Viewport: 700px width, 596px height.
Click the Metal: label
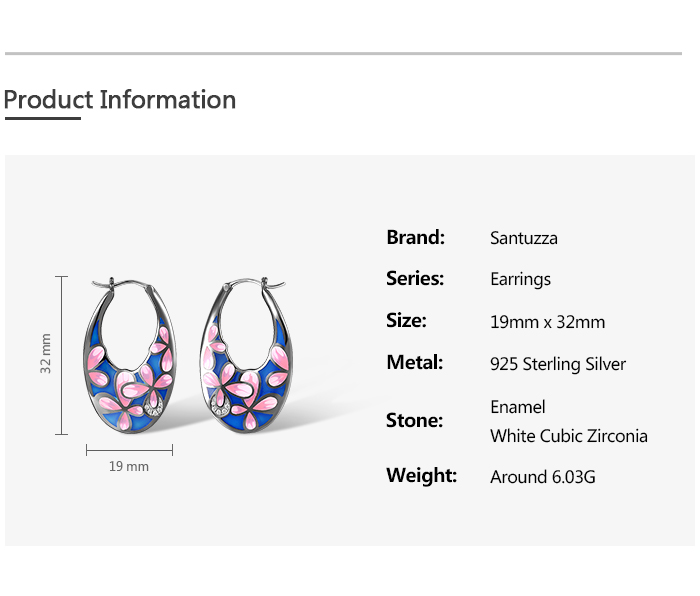pyautogui.click(x=414, y=362)
